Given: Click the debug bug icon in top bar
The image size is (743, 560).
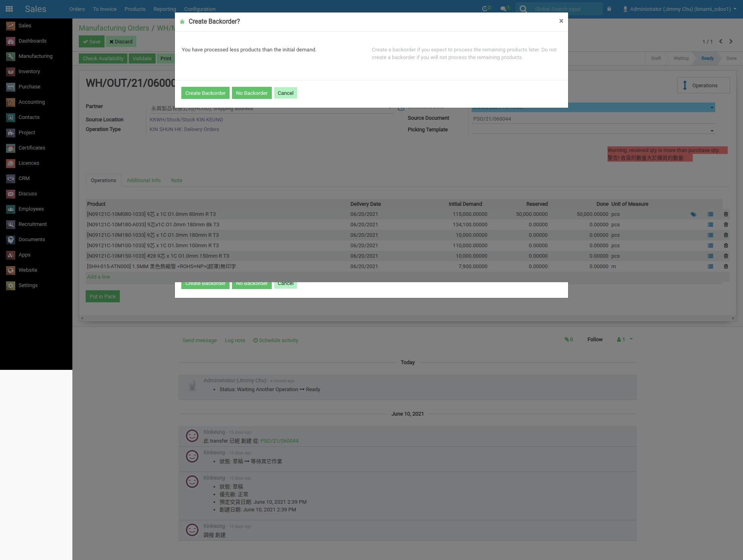Looking at the screenshot, I should coord(609,9).
